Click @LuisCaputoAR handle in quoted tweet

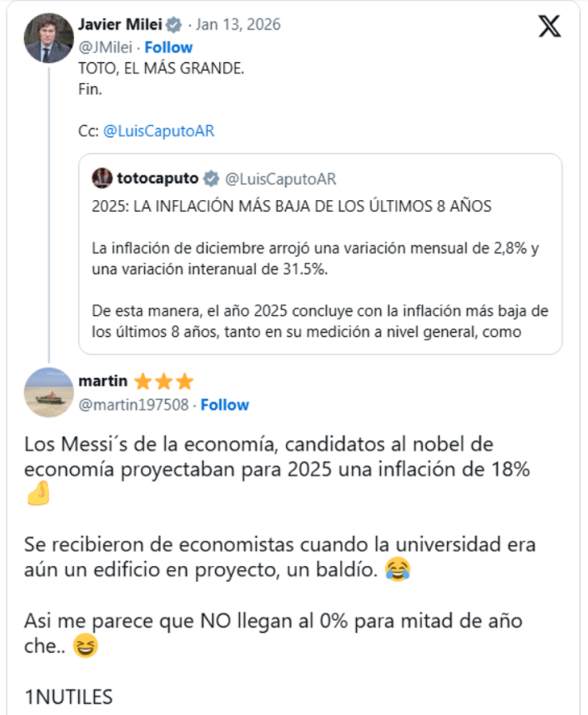(280, 178)
